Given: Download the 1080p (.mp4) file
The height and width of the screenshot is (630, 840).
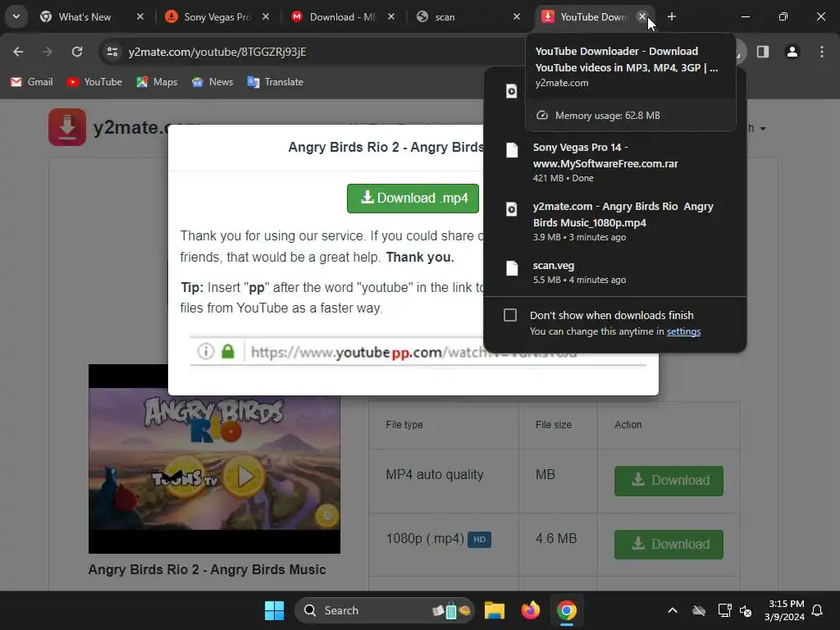Looking at the screenshot, I should (669, 545).
